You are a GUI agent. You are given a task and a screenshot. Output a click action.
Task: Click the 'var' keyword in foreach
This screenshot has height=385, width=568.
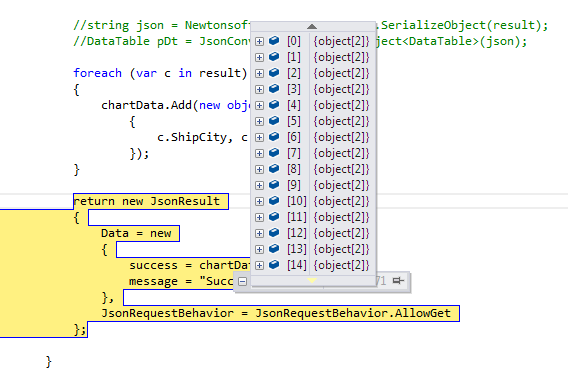[146, 73]
